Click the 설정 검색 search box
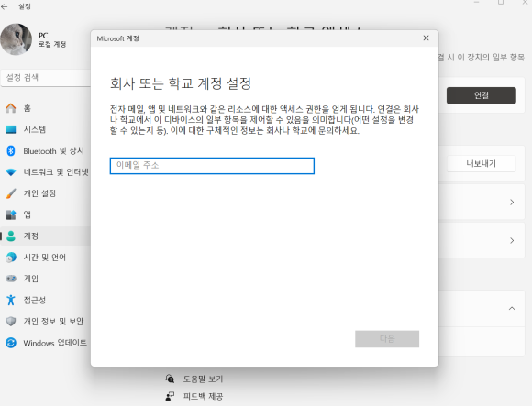532x406 pixels. [x=46, y=78]
